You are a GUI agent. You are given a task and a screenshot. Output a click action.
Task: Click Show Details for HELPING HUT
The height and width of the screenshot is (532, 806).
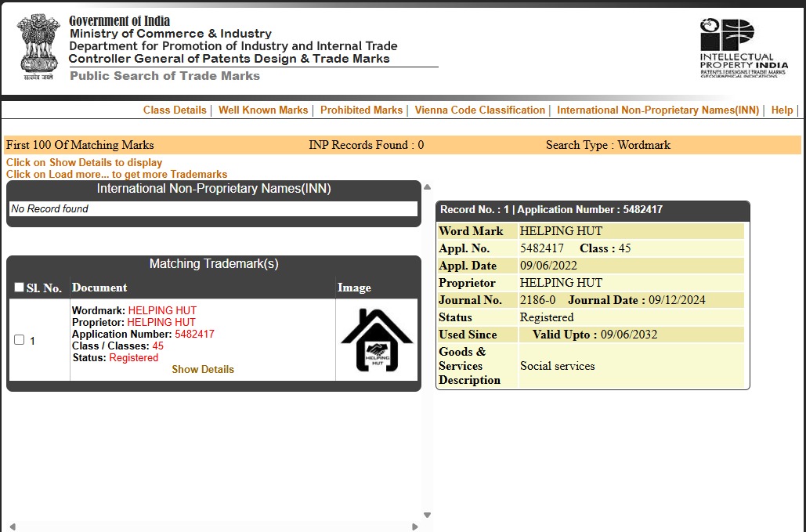203,370
